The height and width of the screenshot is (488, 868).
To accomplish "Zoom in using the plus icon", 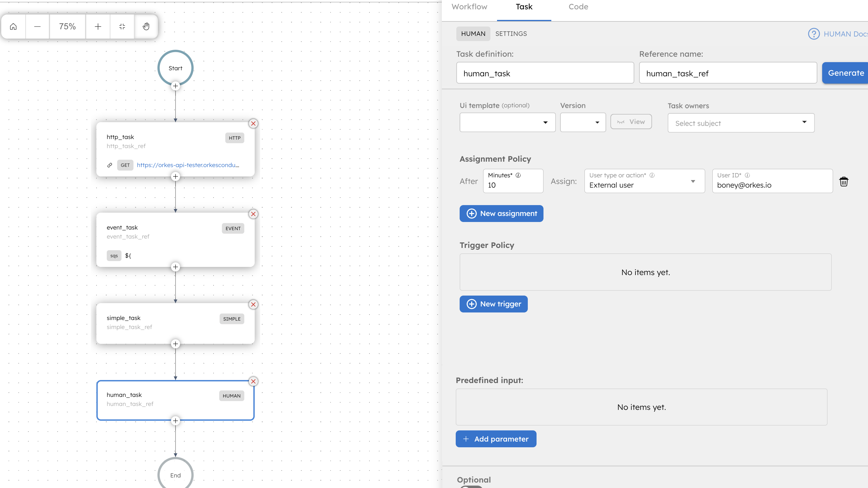I will click(98, 26).
